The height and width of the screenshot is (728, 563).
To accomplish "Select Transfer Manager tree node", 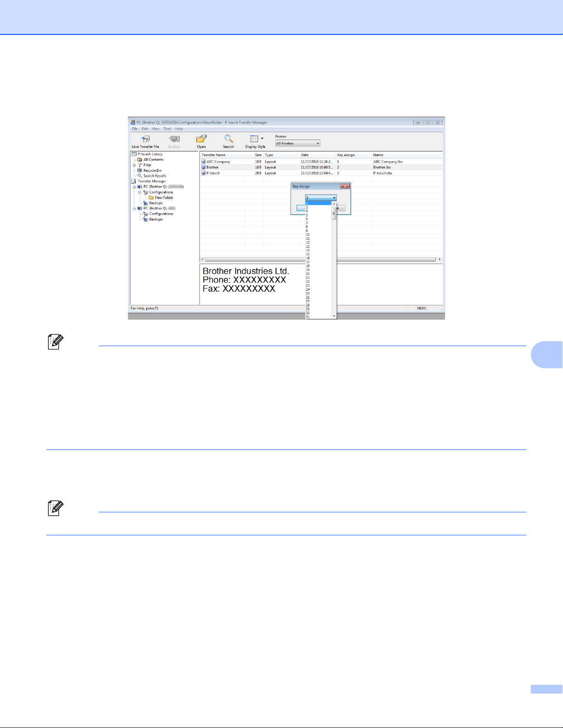I will click(x=152, y=181).
